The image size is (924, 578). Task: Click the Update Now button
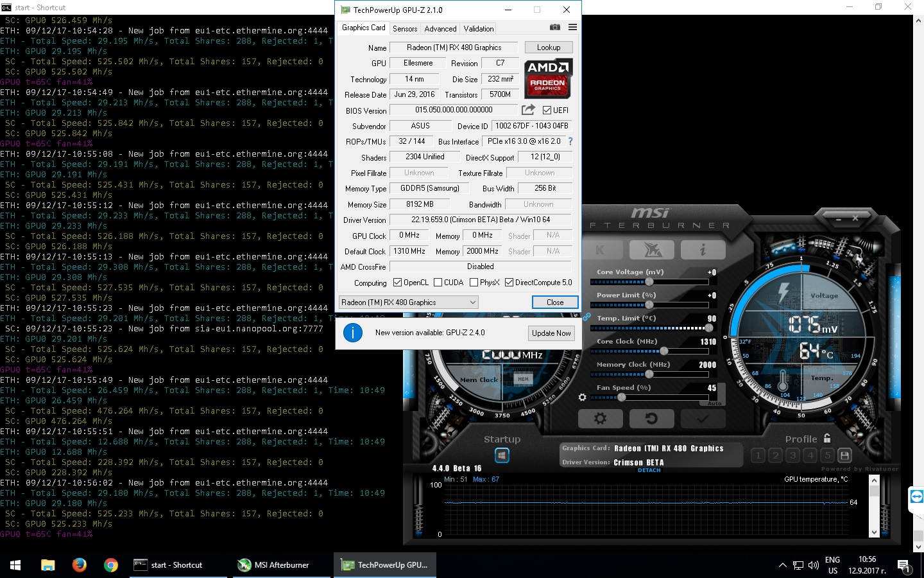[551, 333]
